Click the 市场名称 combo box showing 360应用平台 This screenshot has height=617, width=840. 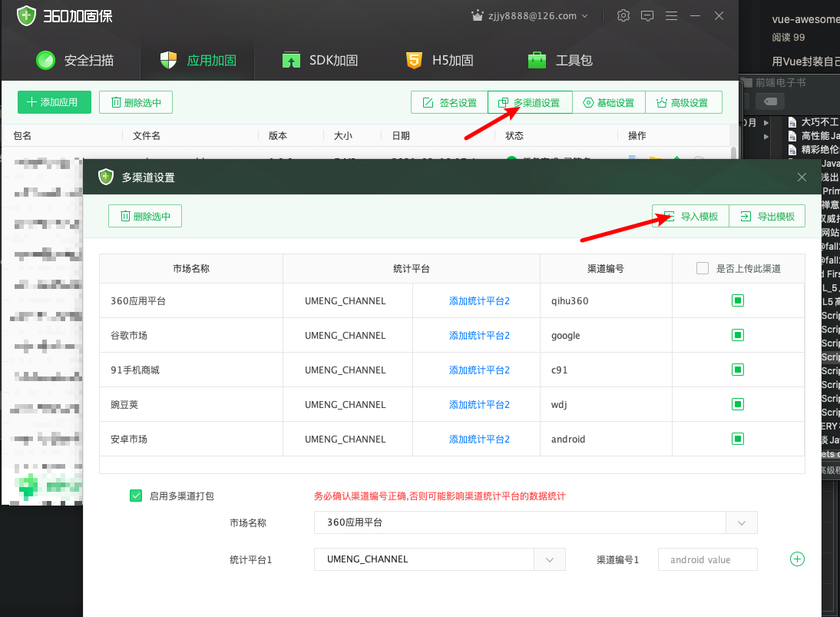536,522
